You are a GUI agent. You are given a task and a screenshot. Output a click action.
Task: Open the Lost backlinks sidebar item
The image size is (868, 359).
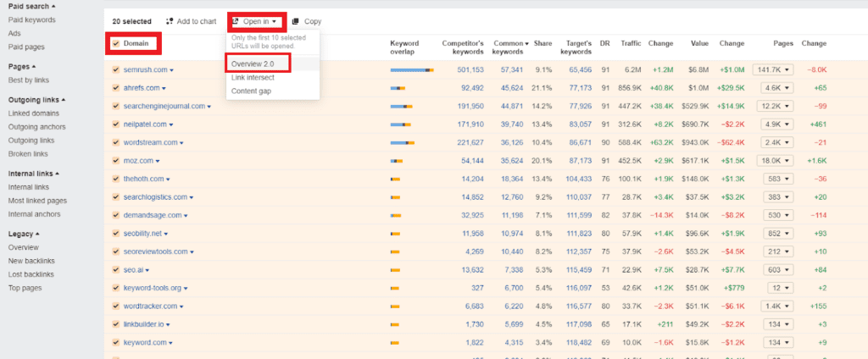[31, 274]
